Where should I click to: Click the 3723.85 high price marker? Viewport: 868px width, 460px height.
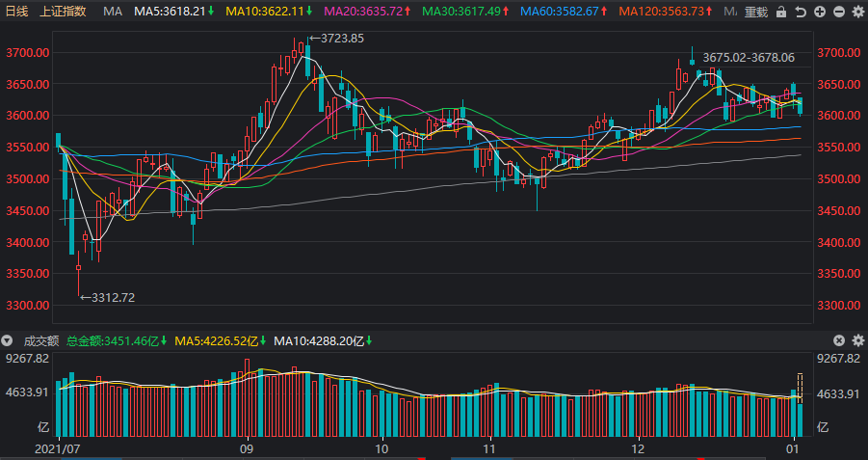pyautogui.click(x=336, y=39)
